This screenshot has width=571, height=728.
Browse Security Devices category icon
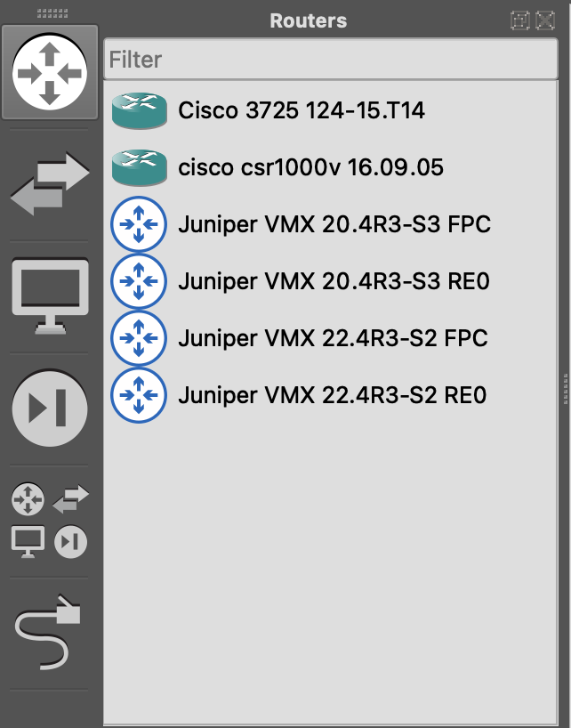[50, 408]
